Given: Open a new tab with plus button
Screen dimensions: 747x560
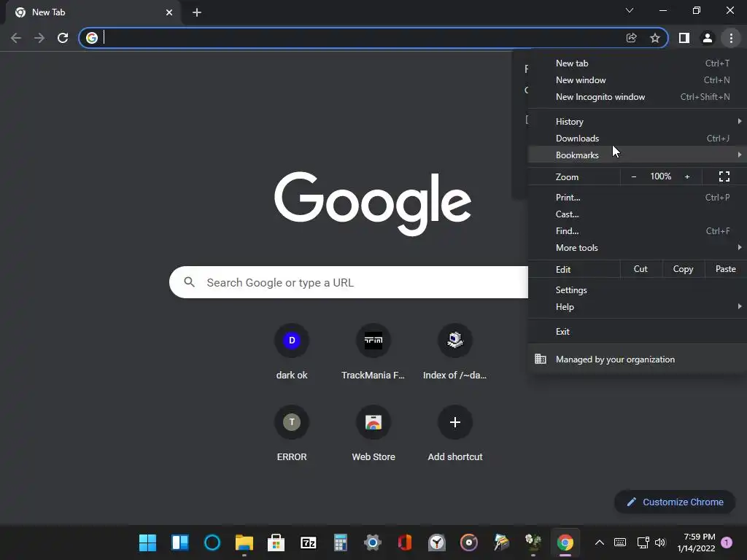Looking at the screenshot, I should coord(197,12).
